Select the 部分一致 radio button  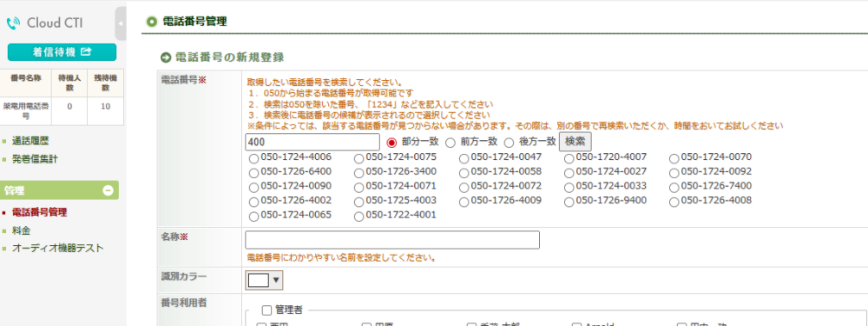coord(391,143)
